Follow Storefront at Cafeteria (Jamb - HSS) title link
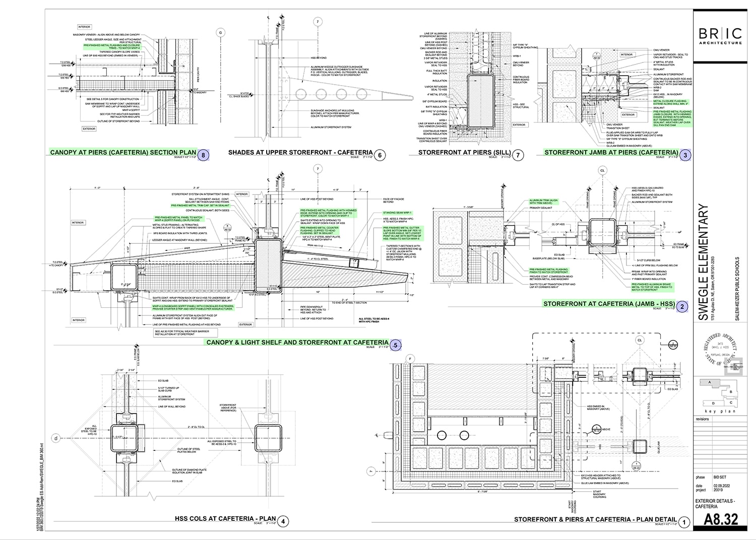 click(x=608, y=304)
